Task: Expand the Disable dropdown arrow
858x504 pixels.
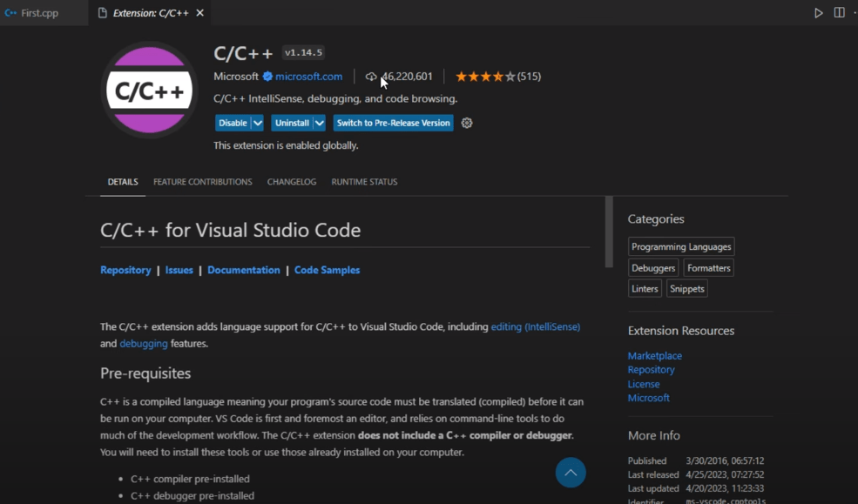Action: pyautogui.click(x=258, y=123)
